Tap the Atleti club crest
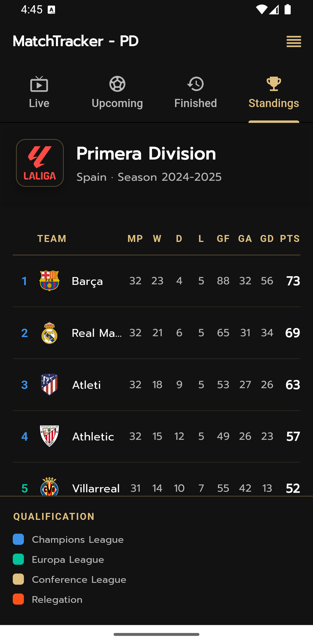Screen dimensions: 313x644 click(x=50, y=385)
